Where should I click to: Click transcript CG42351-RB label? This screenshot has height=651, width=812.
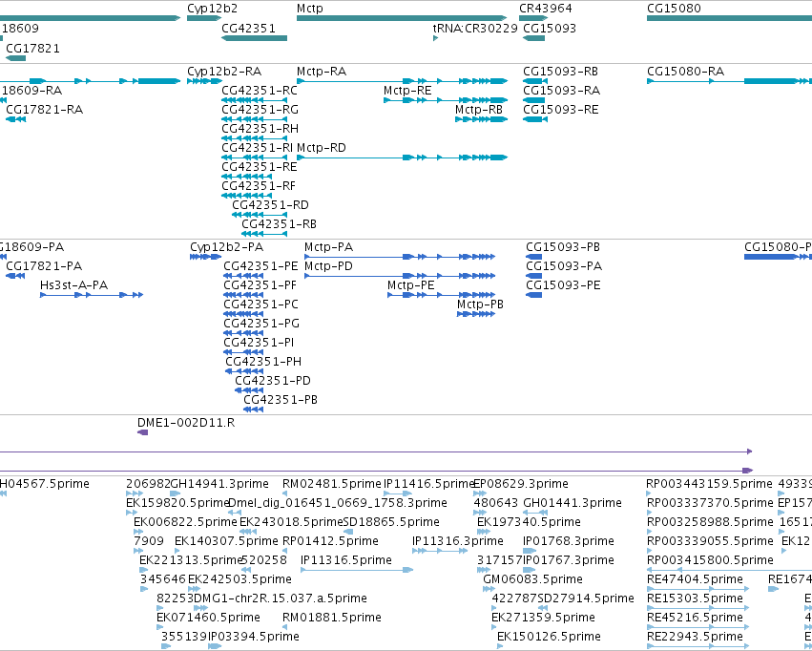click(x=279, y=224)
